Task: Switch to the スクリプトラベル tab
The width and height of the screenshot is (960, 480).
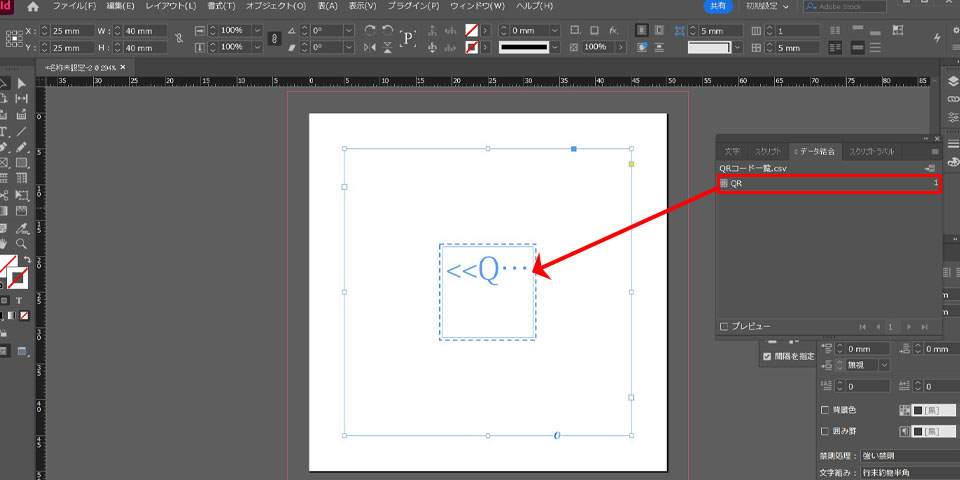Action: point(872,151)
